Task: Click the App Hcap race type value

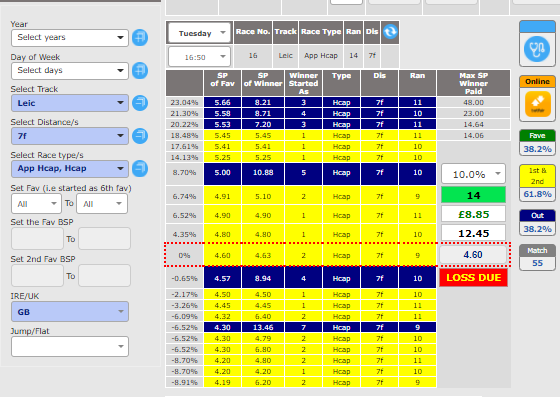Action: pyautogui.click(x=321, y=56)
